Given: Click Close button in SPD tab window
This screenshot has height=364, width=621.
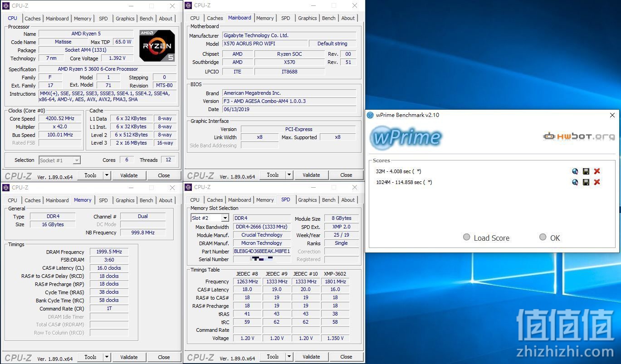Looking at the screenshot, I should [346, 357].
